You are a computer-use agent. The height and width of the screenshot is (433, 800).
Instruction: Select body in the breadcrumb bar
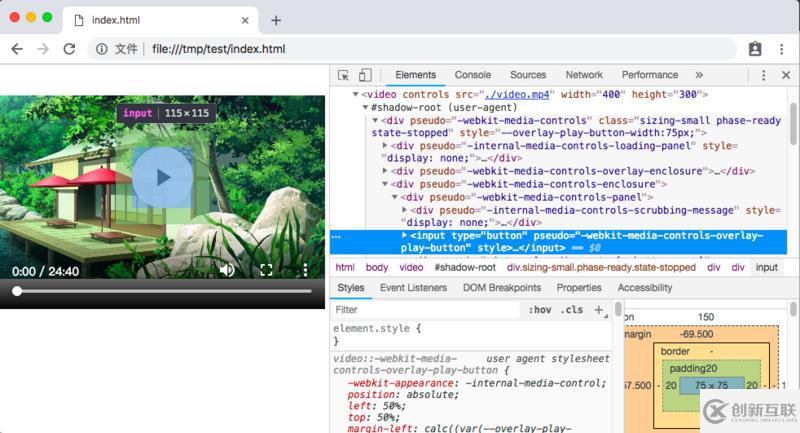[x=377, y=267]
